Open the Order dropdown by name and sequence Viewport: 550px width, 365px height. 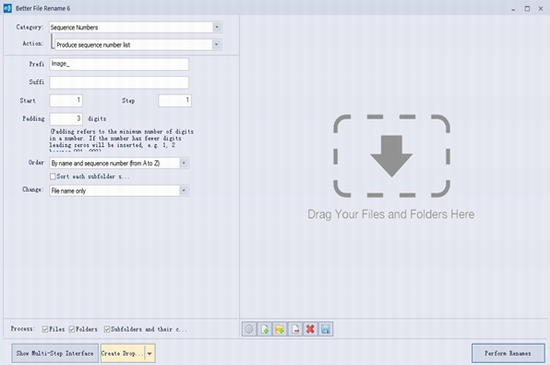coord(184,163)
